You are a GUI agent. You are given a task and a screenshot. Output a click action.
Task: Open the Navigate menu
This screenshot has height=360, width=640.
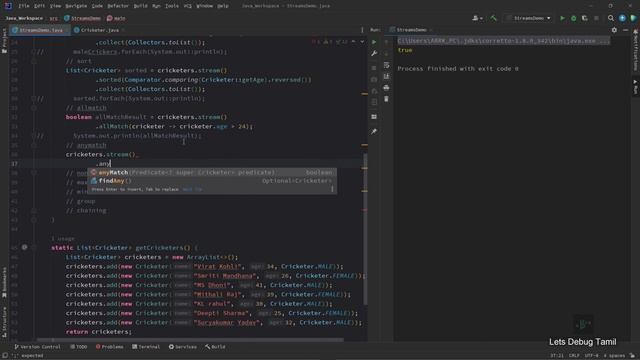click(76, 6)
